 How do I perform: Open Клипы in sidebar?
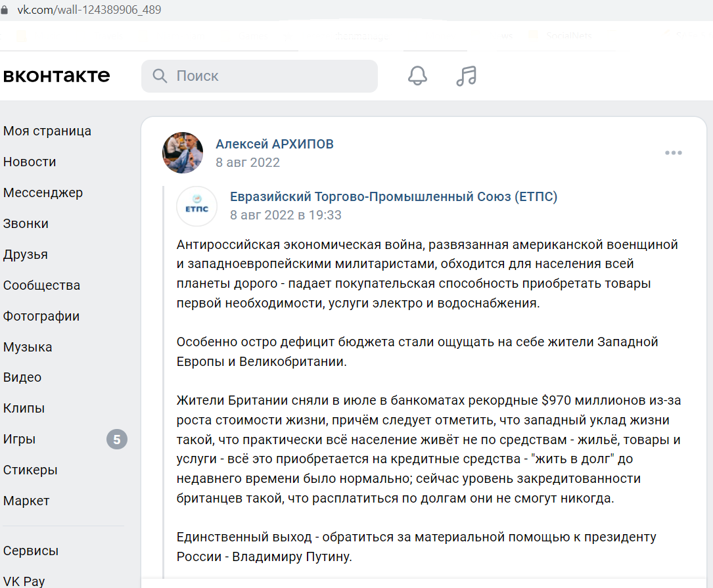pyautogui.click(x=24, y=409)
